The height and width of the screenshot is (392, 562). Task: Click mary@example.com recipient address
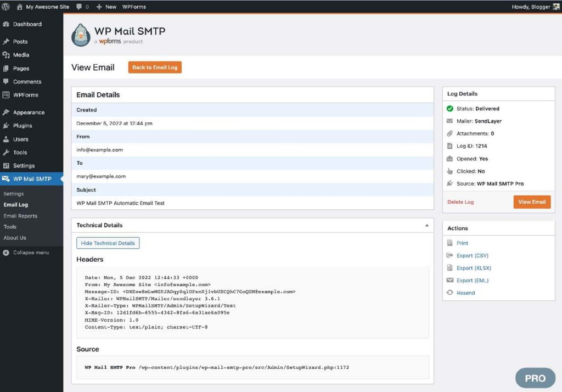click(101, 176)
